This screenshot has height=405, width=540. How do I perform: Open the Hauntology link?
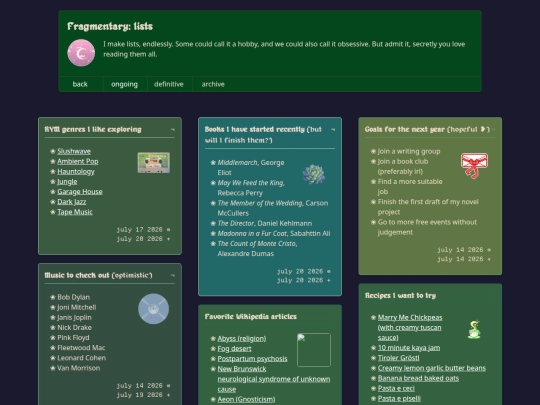(76, 172)
